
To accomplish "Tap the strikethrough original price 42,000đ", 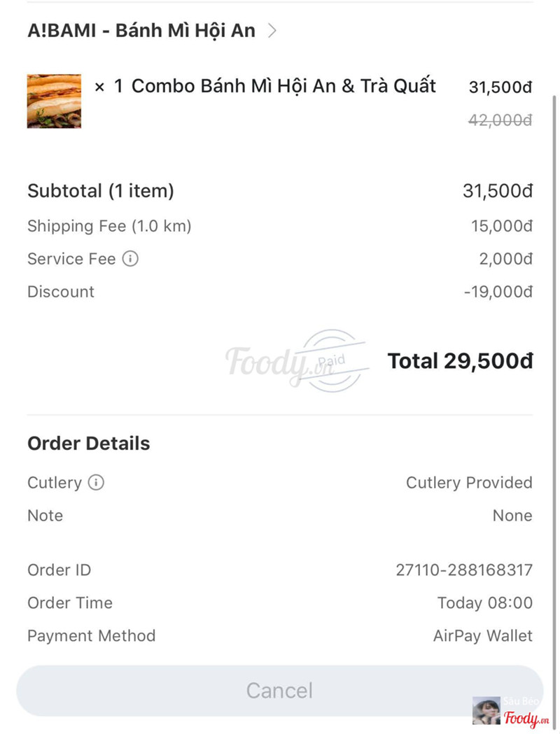I will (x=500, y=120).
